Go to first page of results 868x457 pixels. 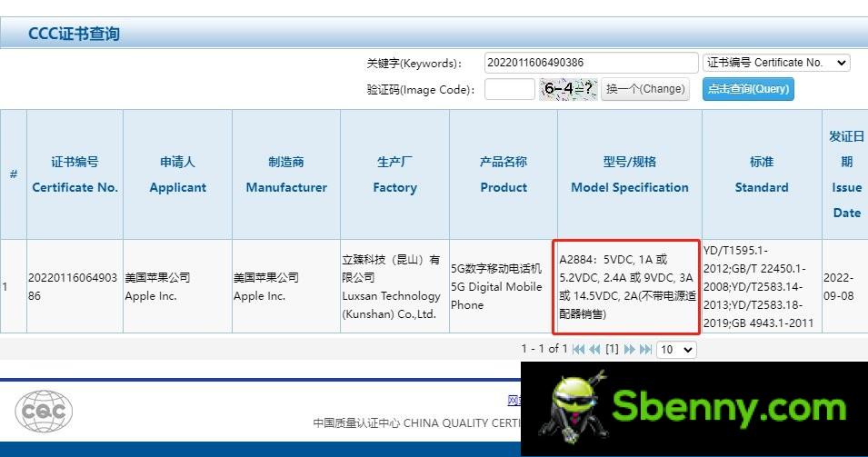(578, 349)
